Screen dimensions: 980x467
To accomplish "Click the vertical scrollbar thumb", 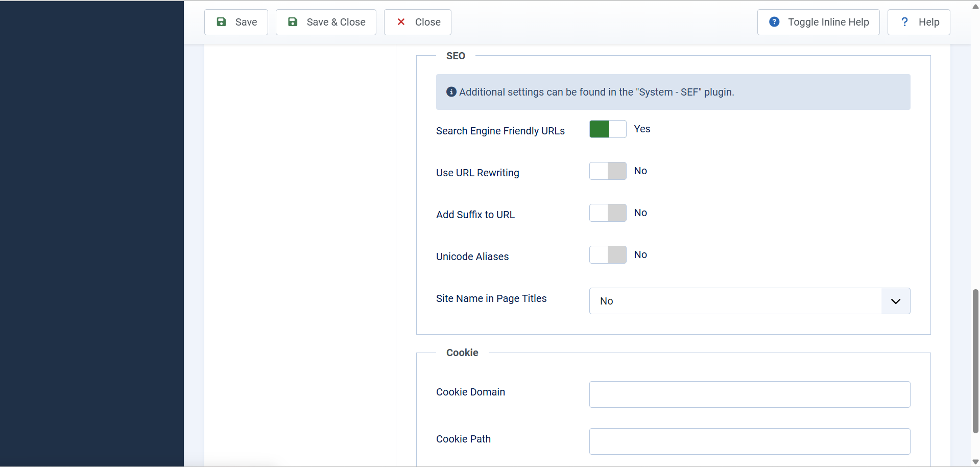I will [x=975, y=360].
